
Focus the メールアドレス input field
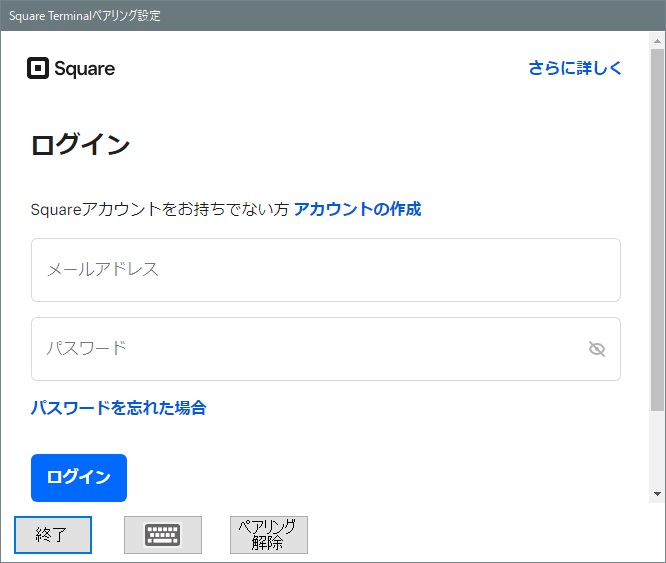pos(325,270)
